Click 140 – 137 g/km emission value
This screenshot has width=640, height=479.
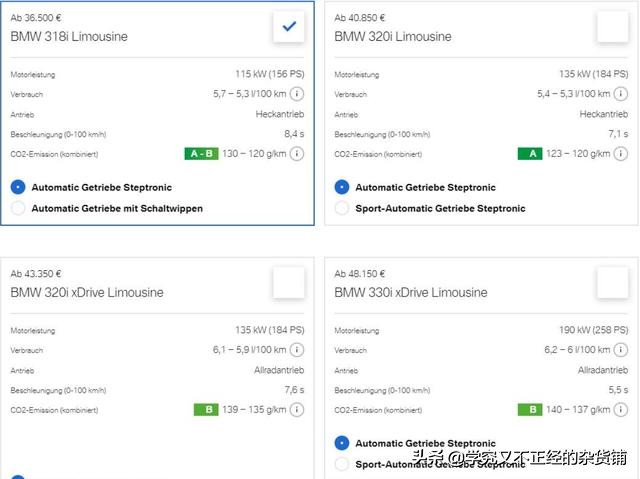click(578, 410)
